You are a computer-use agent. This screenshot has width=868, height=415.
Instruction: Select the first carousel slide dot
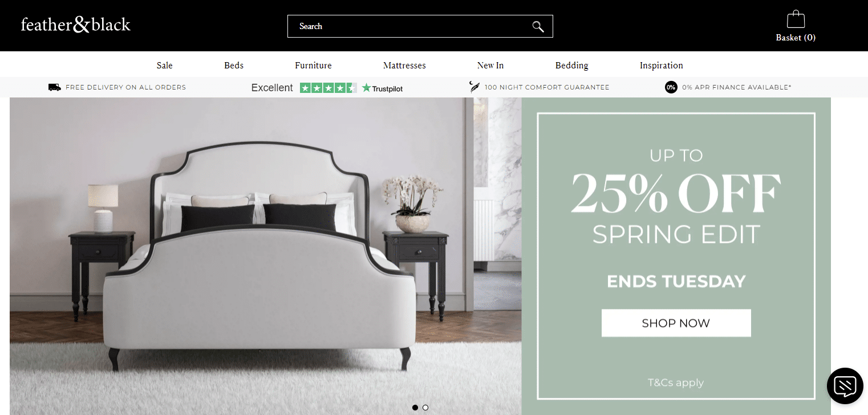pos(415,408)
